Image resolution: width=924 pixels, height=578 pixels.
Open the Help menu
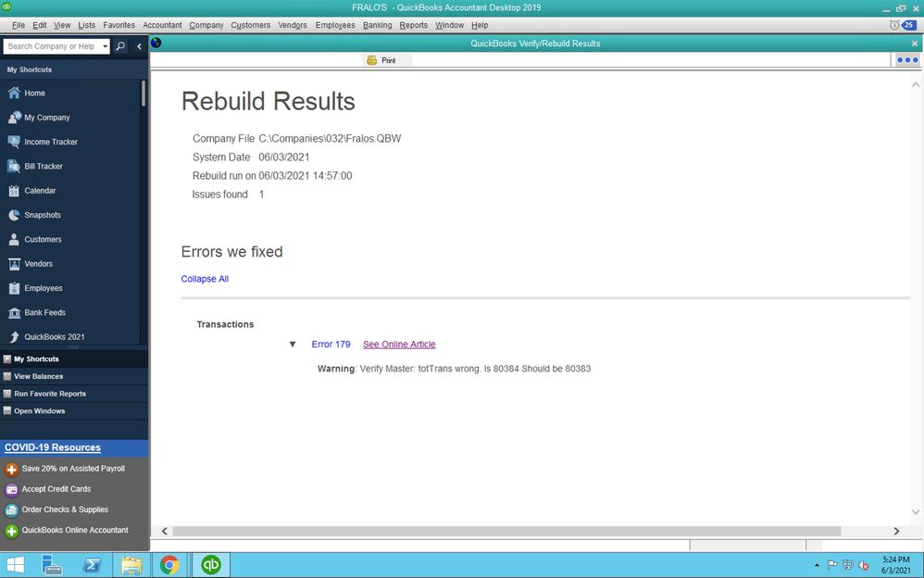[480, 25]
